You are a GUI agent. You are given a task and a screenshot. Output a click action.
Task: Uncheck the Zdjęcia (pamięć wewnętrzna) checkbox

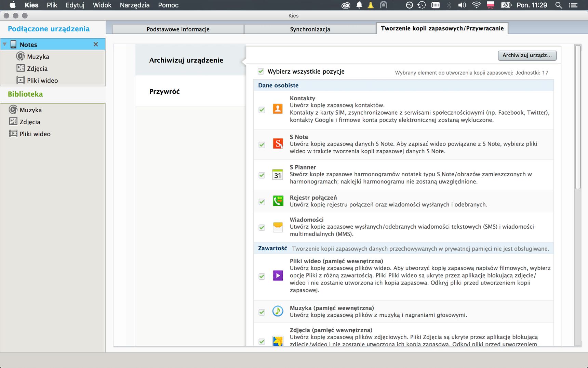point(262,342)
